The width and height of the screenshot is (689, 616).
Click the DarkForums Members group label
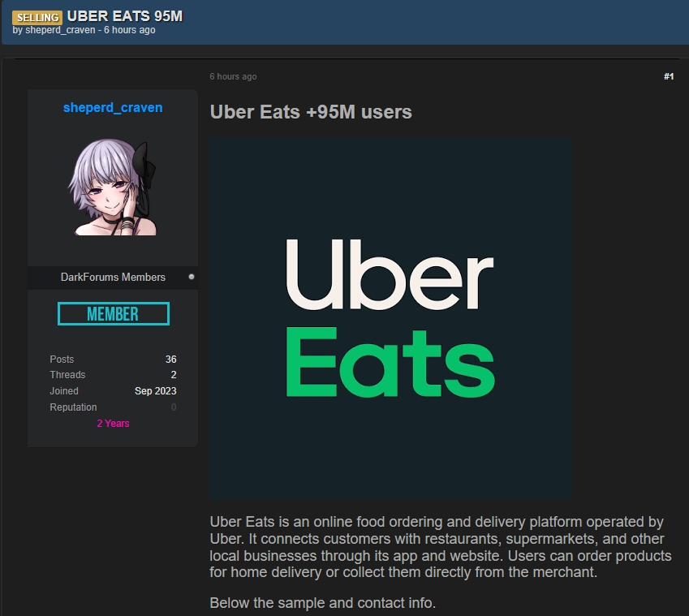(x=113, y=278)
